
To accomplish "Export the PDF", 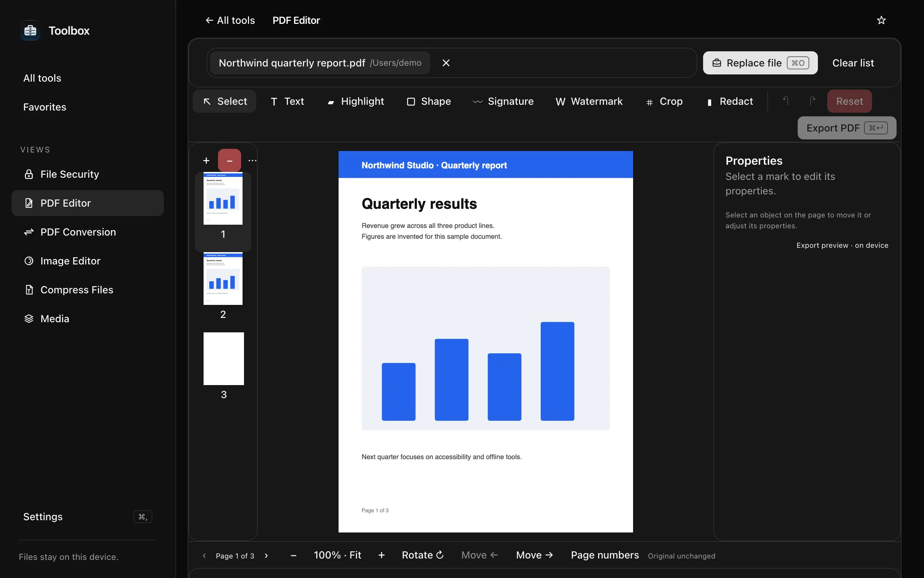I will click(847, 128).
